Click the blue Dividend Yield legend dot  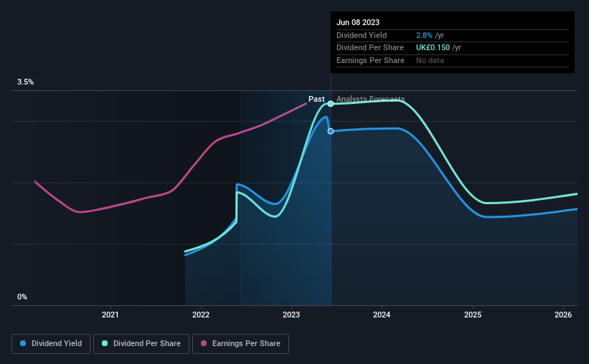pyautogui.click(x=23, y=343)
